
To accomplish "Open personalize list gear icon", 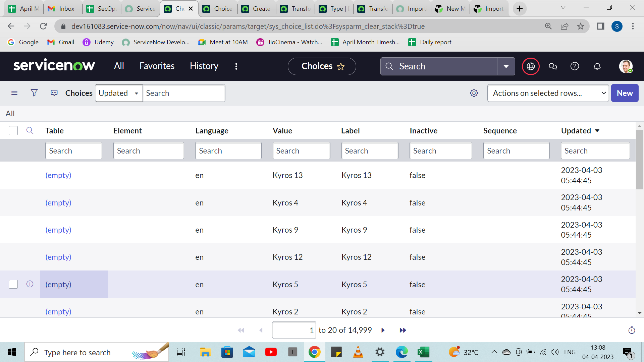I will [x=474, y=93].
